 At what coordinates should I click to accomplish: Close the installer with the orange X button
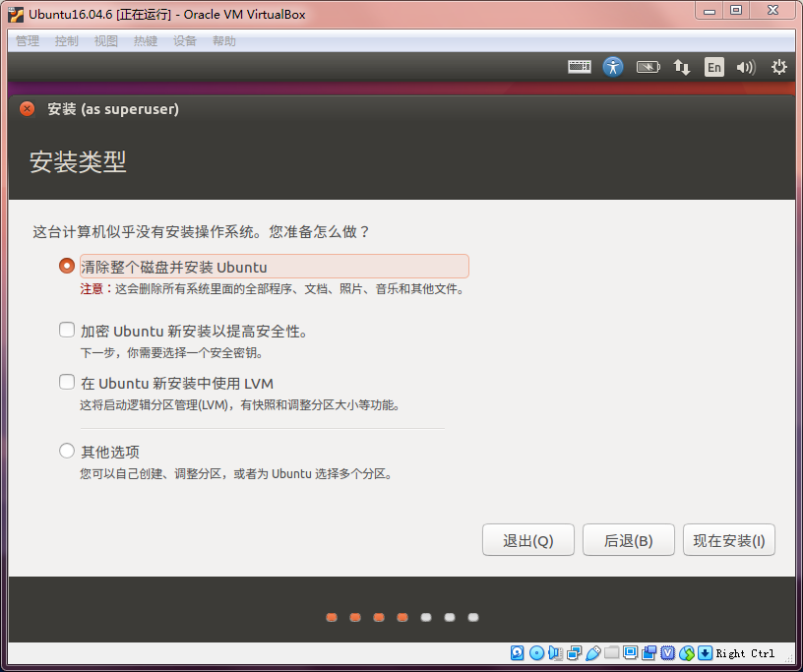[28, 108]
